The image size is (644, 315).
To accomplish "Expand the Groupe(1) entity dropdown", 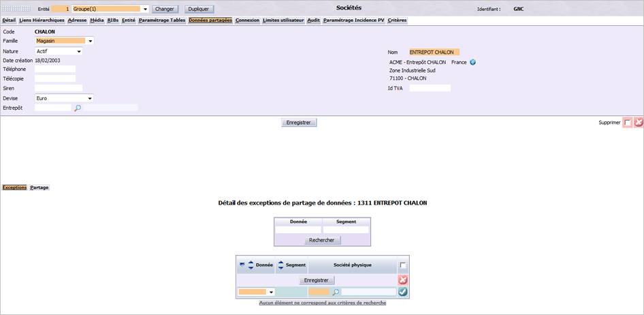I will [146, 9].
